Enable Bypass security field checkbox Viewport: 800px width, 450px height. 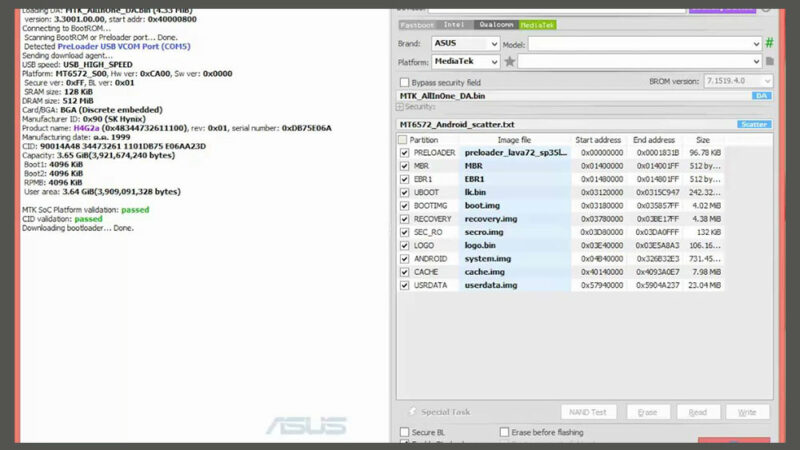click(405, 82)
